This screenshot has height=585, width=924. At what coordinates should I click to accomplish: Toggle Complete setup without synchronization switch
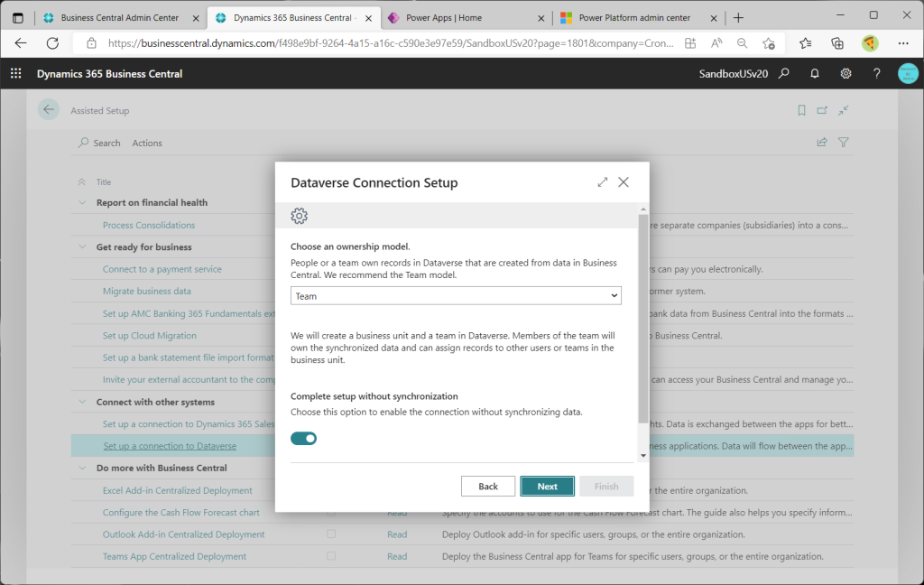[x=303, y=438]
